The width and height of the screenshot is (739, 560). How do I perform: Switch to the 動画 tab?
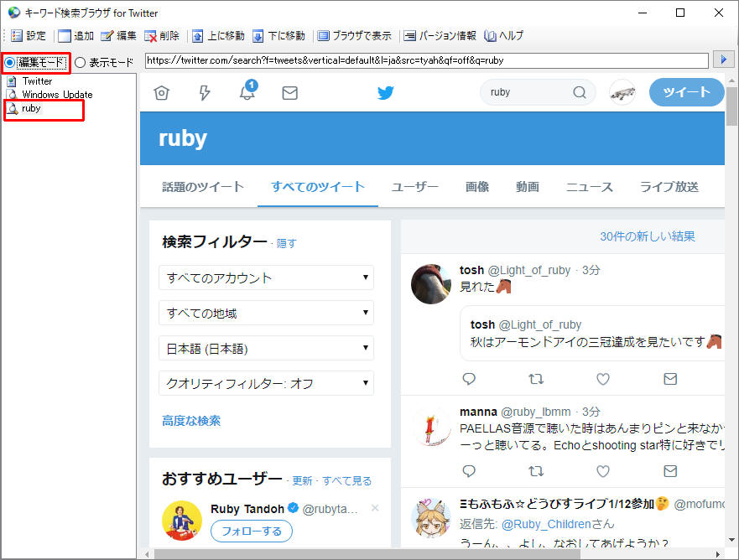528,187
